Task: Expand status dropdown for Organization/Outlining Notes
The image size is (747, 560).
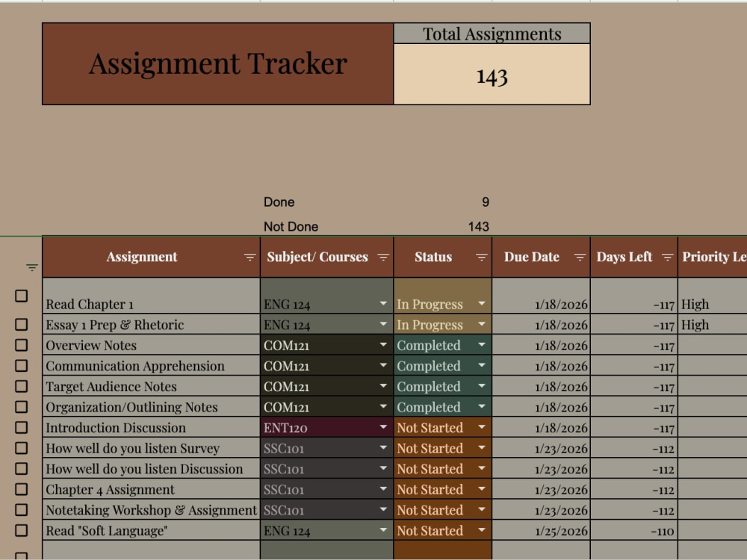Action: [x=482, y=406]
